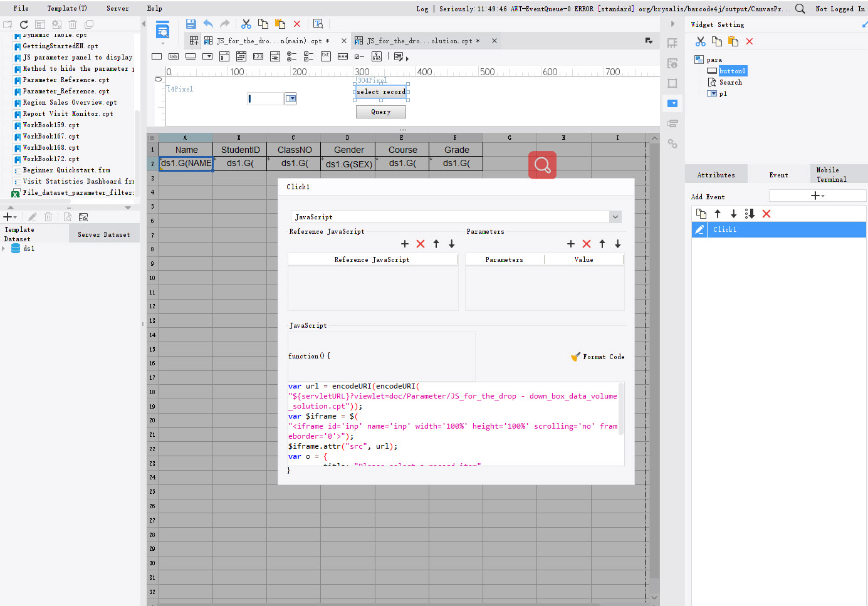Click the search magnifier in the top bar

click(800, 9)
